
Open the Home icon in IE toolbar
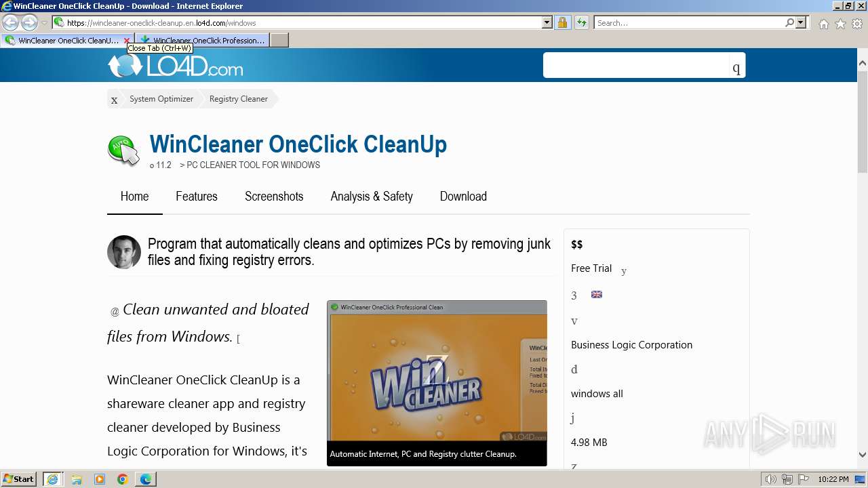823,24
